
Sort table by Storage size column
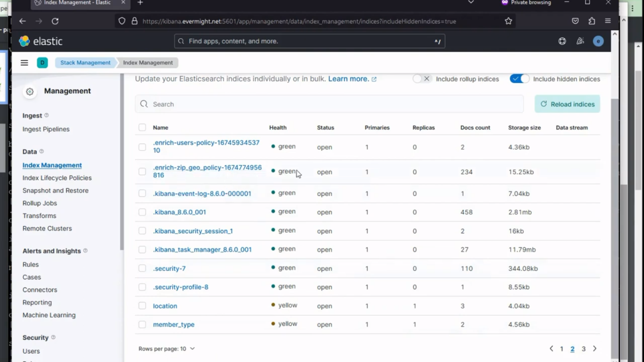click(524, 128)
